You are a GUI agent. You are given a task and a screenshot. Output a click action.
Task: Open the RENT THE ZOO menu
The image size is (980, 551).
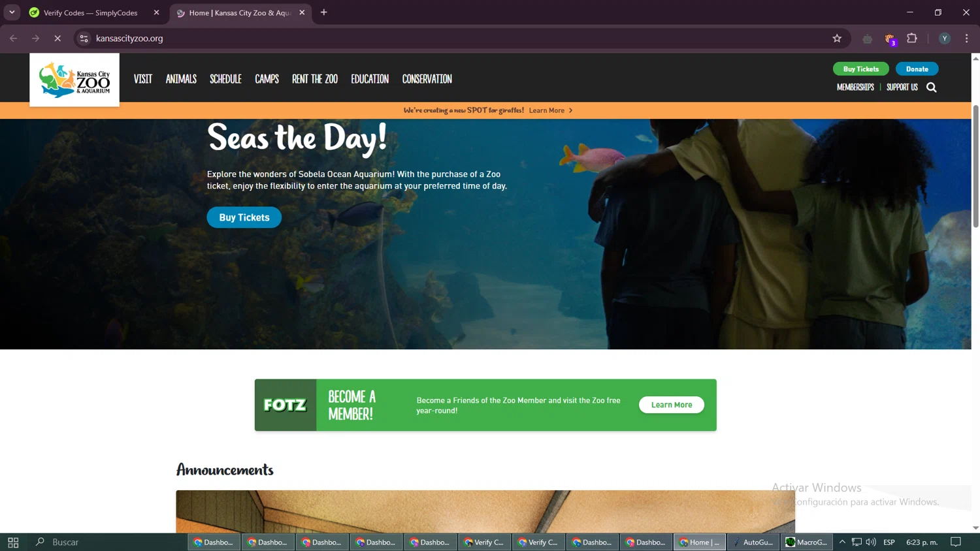(x=315, y=79)
